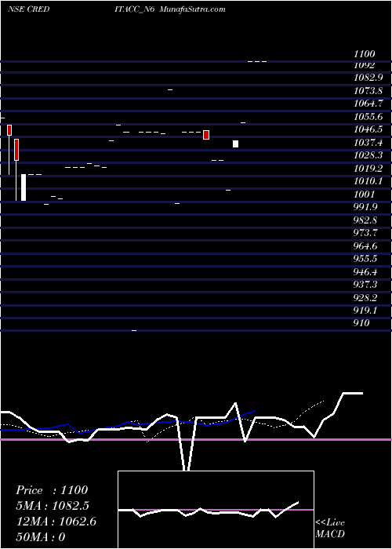Click the 5MA : 1082.5 readout
Viewport: 392px width, 549px height.
click(53, 506)
